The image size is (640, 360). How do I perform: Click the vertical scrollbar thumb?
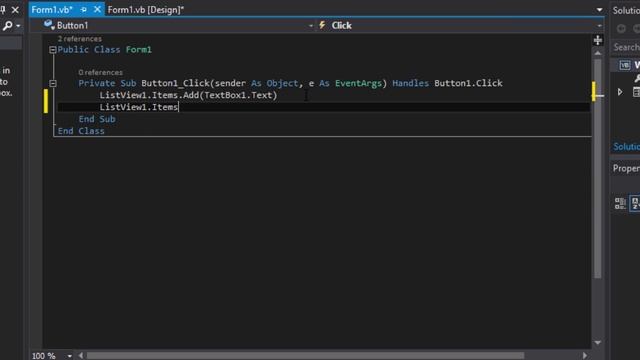click(598, 169)
